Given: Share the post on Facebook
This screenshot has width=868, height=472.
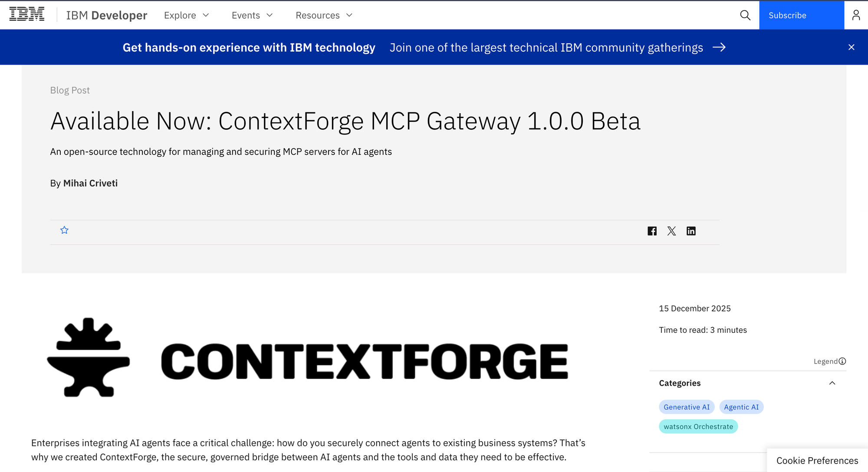Looking at the screenshot, I should point(652,231).
